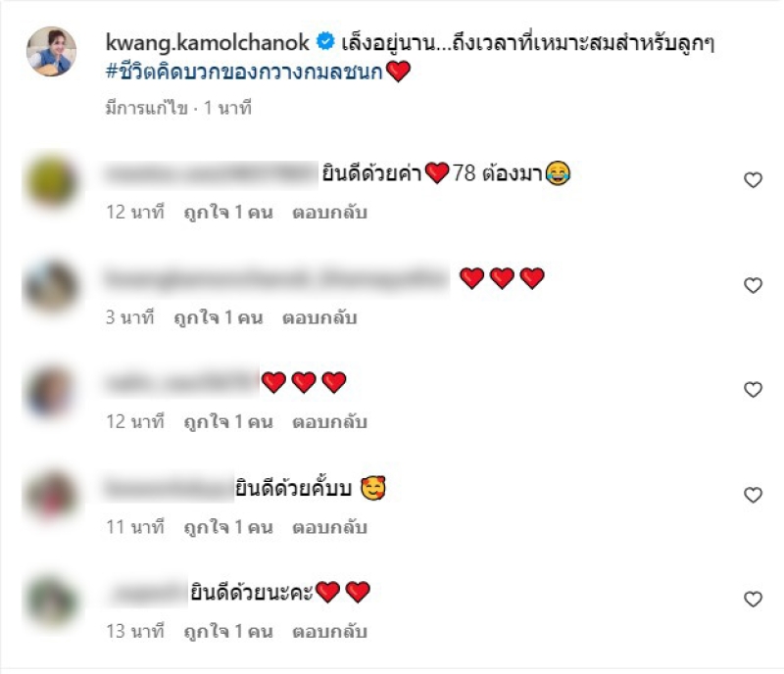Open the first commenter's green avatar
784x674 pixels.
click(x=52, y=181)
